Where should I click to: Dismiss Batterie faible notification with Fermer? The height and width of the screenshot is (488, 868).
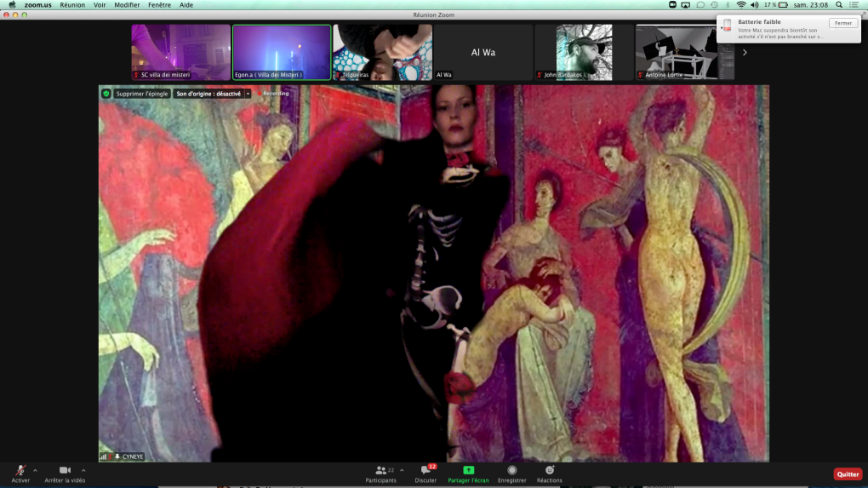click(842, 23)
